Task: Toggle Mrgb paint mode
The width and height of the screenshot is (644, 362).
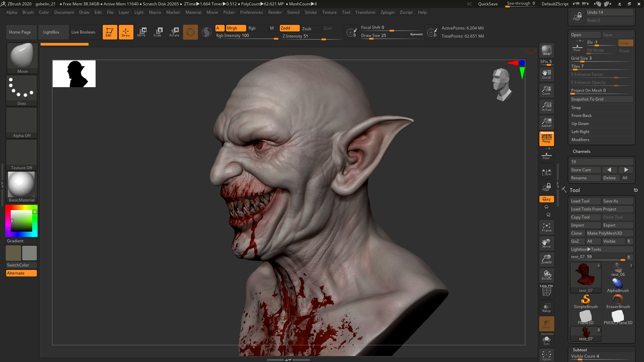Action: pos(235,28)
